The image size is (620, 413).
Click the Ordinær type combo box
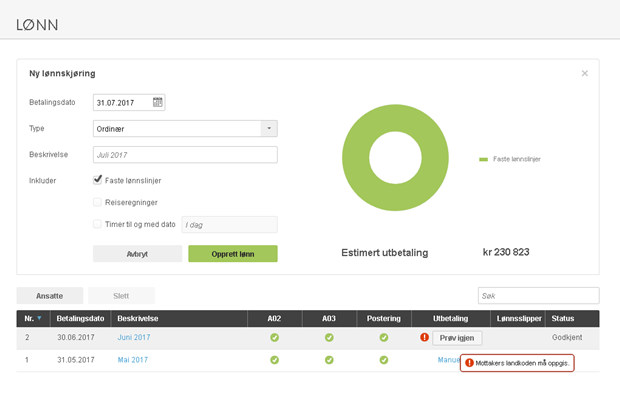click(x=185, y=129)
